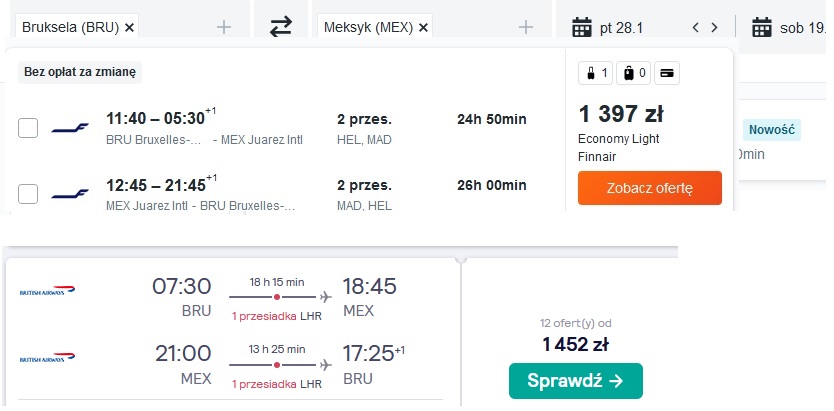Click British Airways logo on 21:00 return flight
This screenshot has height=411, width=834.
click(47, 357)
